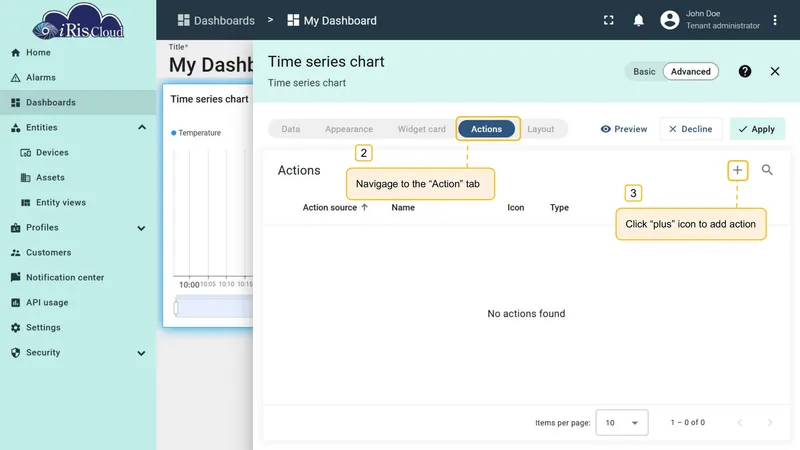Open the Items per page dropdown
Image resolution: width=800 pixels, height=450 pixels.
coord(621,422)
